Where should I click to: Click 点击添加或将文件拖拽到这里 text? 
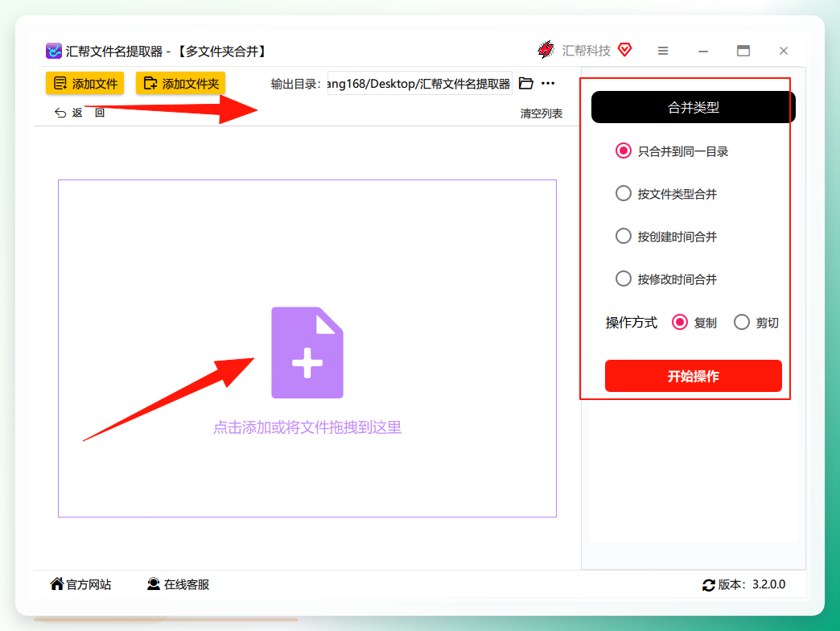pos(307,427)
